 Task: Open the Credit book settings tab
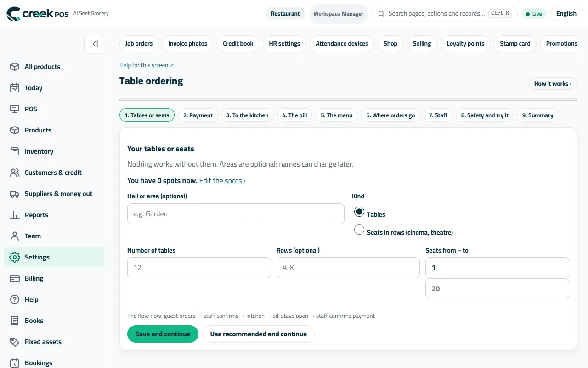tap(238, 44)
